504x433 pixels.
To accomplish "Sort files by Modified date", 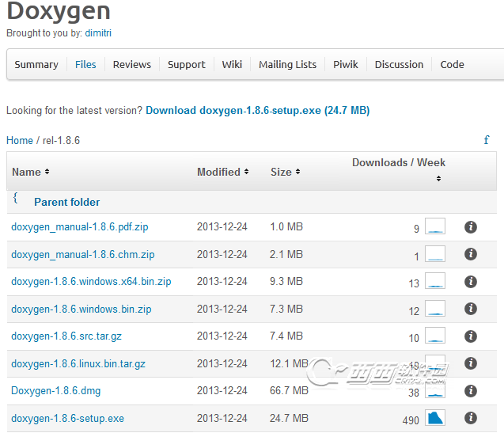I will click(223, 172).
